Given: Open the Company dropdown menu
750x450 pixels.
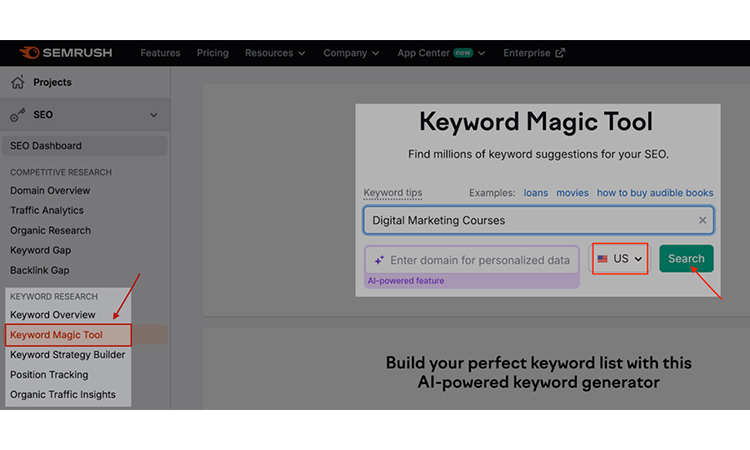Looking at the screenshot, I should pyautogui.click(x=351, y=53).
